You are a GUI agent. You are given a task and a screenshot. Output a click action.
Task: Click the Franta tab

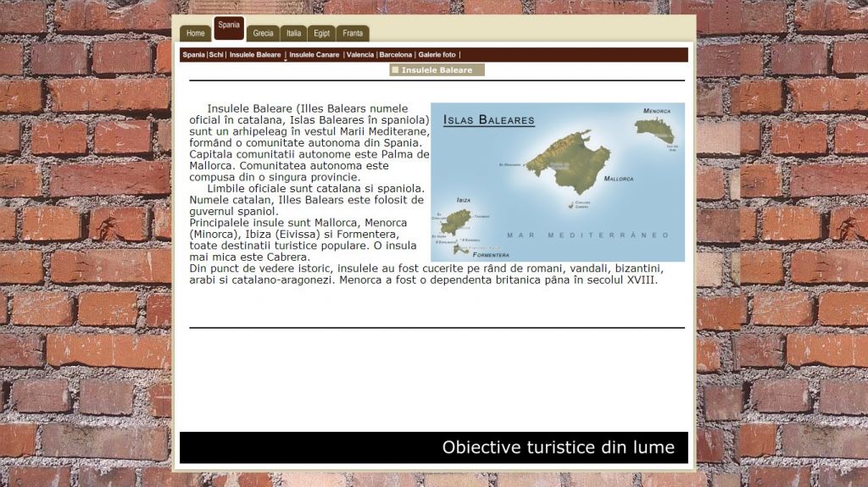tap(353, 34)
